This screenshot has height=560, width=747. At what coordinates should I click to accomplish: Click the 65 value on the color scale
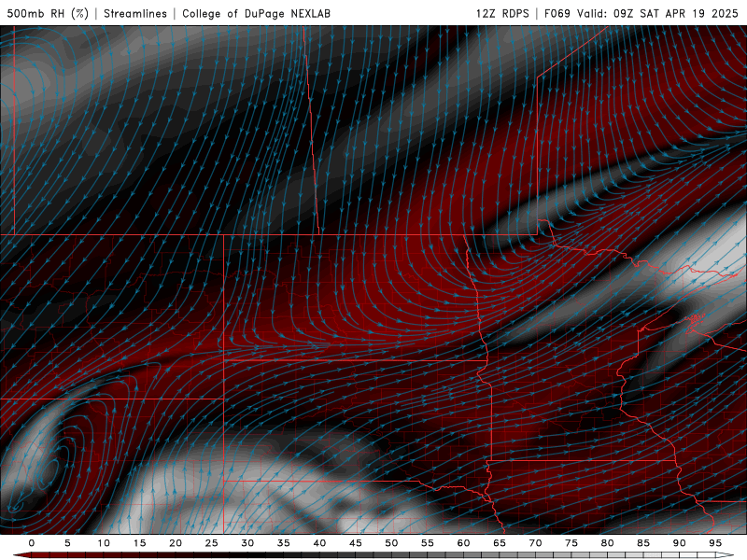500,543
